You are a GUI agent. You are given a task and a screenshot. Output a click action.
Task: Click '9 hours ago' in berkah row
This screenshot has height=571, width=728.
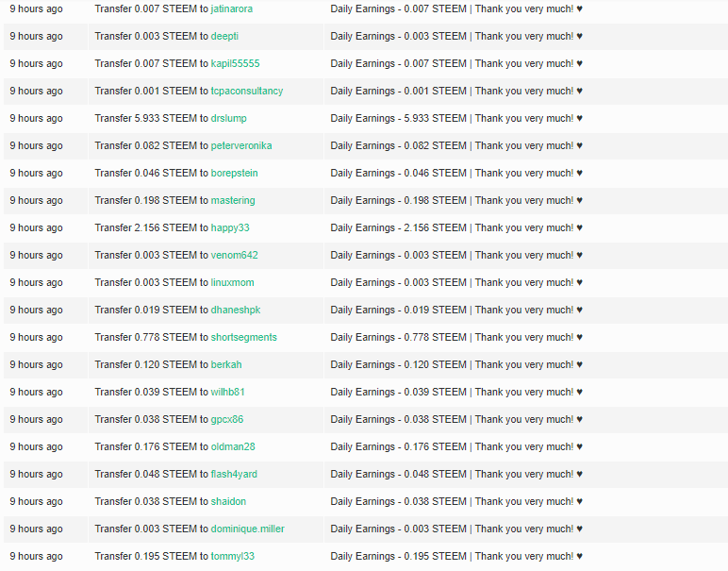tap(36, 365)
